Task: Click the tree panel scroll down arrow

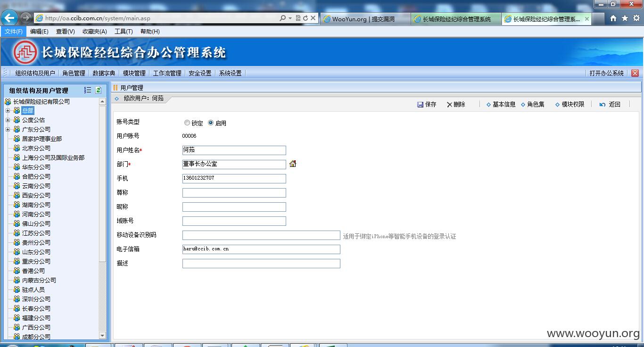Action: pos(102,336)
